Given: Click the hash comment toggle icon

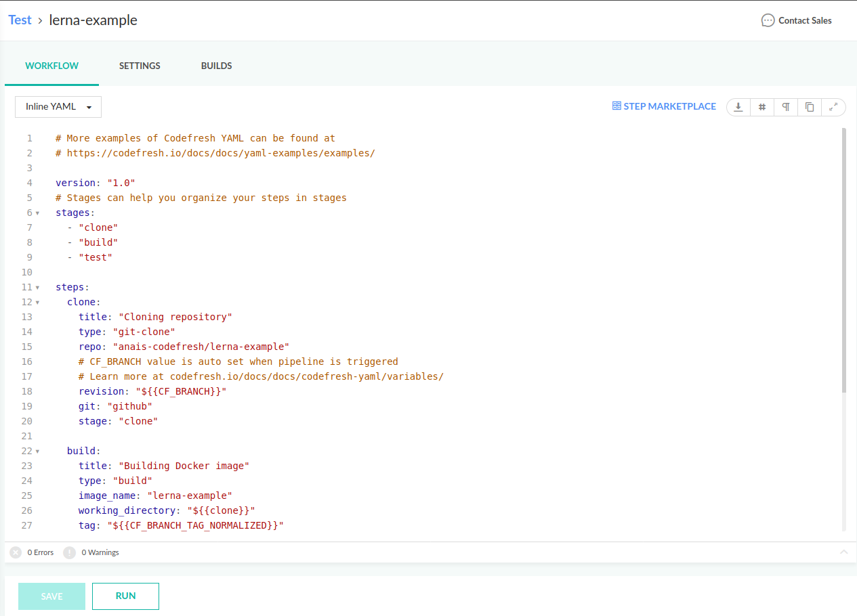Looking at the screenshot, I should pyautogui.click(x=762, y=107).
